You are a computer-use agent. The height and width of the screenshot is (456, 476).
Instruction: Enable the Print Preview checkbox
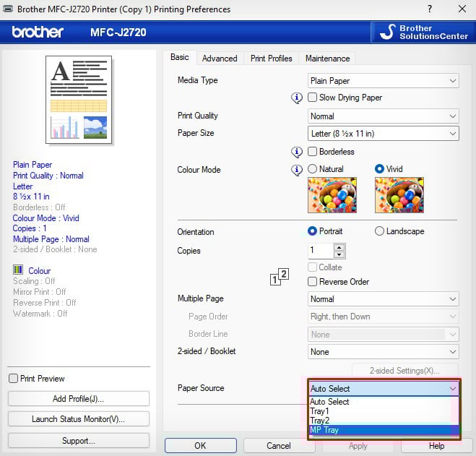[13, 378]
